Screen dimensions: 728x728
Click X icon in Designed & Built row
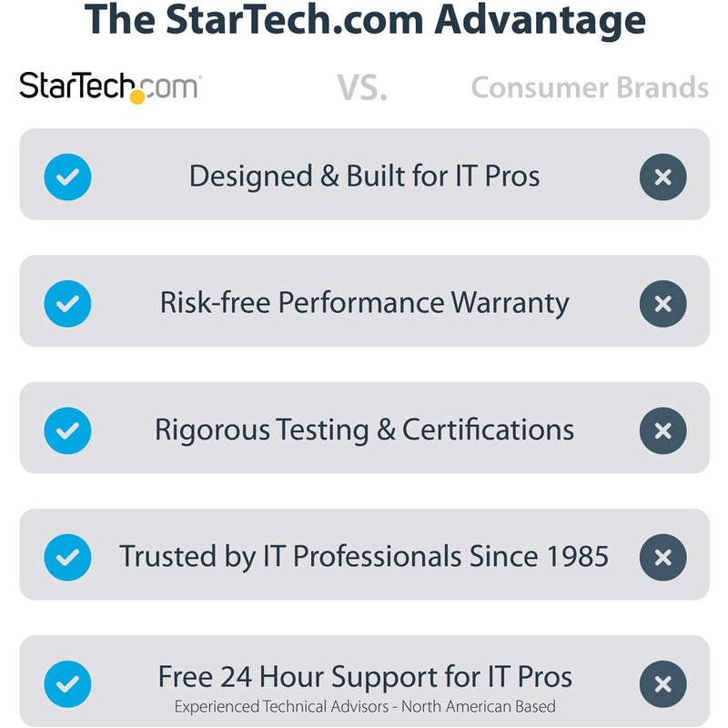click(662, 177)
